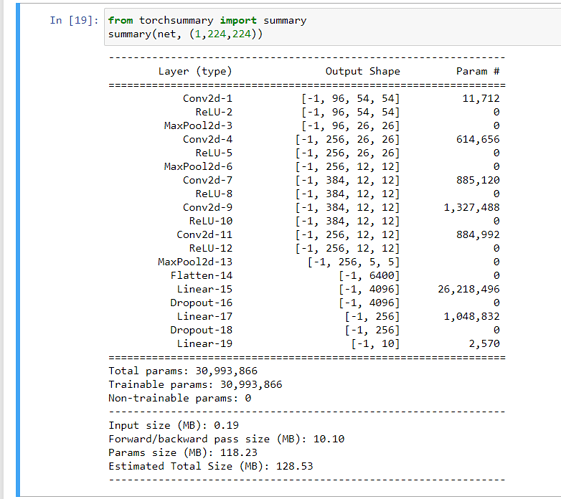Click the Flatten-14 layer name
This screenshot has width=561, height=499.
pos(201,275)
